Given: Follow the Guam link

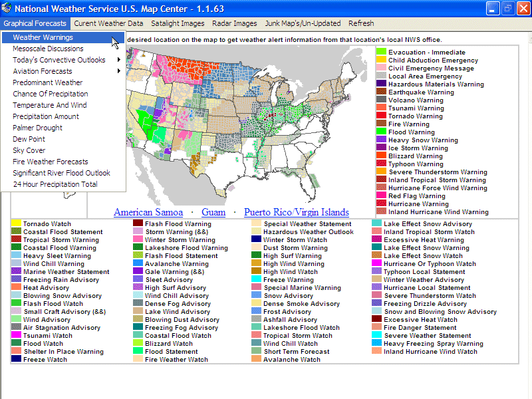Looking at the screenshot, I should tap(213, 212).
